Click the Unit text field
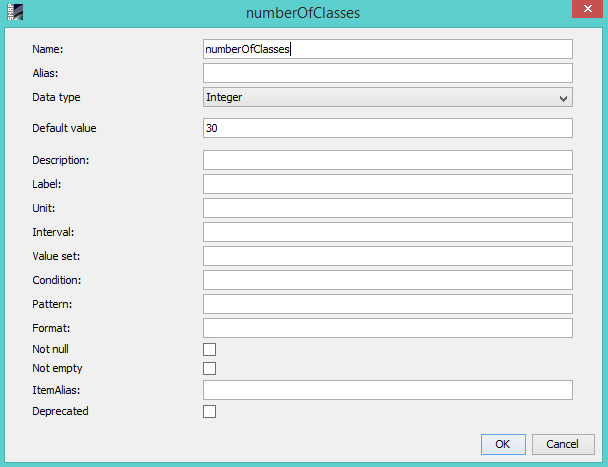Screen dimensions: 608x467 [387, 208]
